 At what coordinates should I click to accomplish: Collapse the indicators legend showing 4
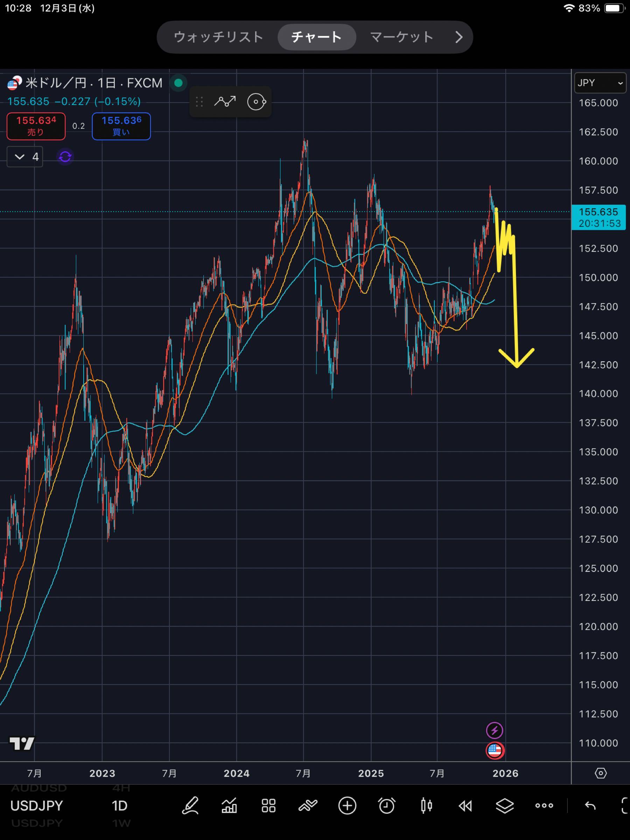pyautogui.click(x=25, y=156)
